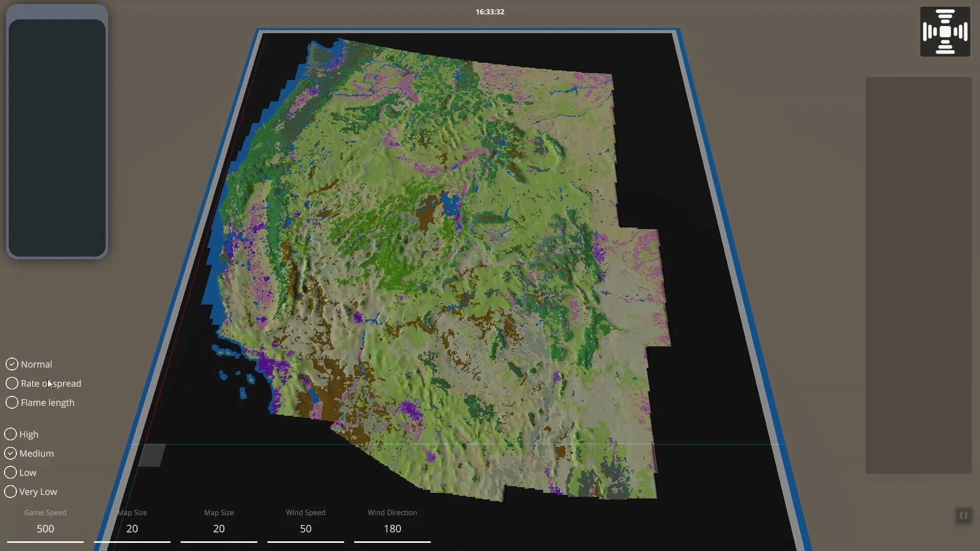Click the Map Size field beside Wind Speed

click(219, 529)
